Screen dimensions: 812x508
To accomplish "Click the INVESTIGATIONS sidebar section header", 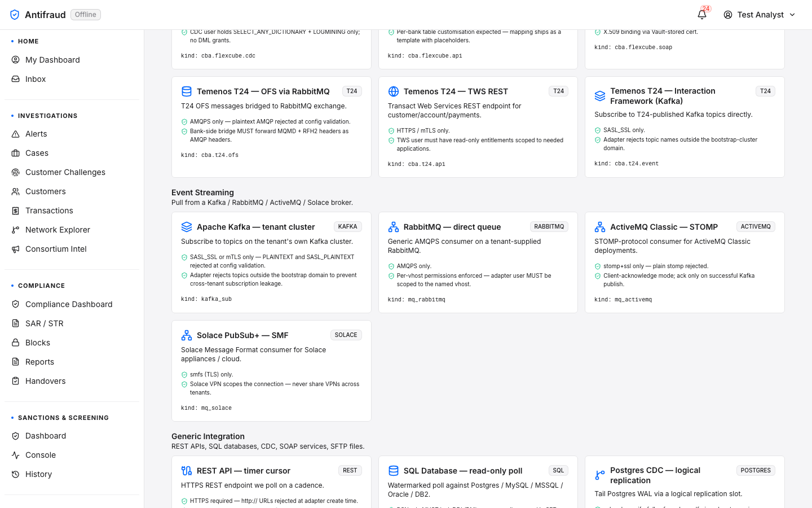I will [x=48, y=116].
